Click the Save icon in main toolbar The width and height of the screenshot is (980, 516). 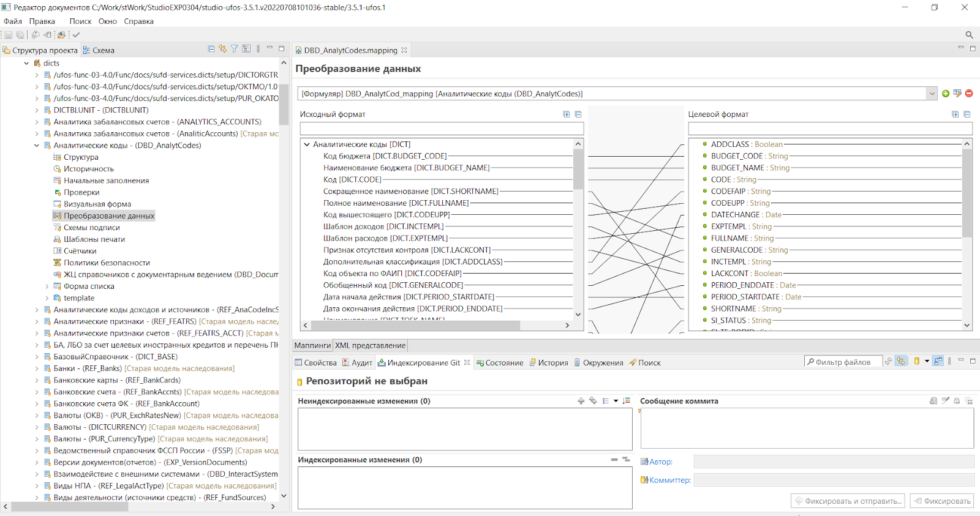tap(8, 35)
